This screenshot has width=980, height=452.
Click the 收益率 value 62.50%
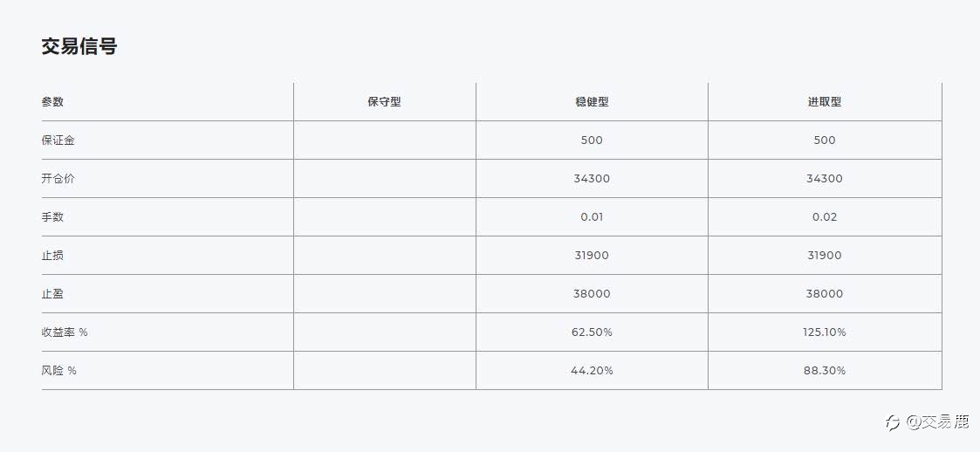point(592,332)
